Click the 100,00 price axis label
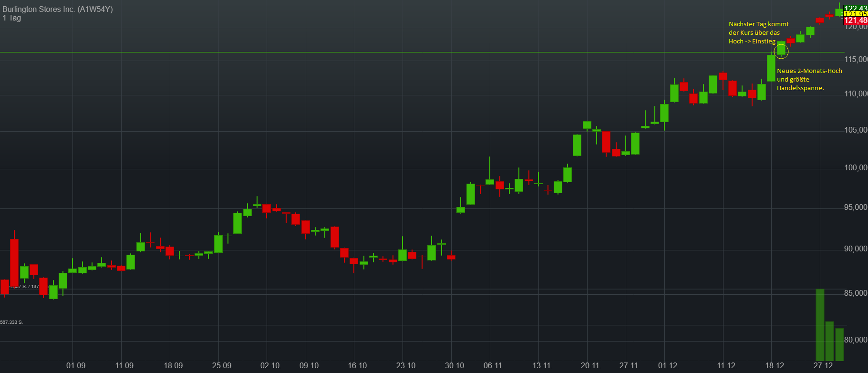 856,168
